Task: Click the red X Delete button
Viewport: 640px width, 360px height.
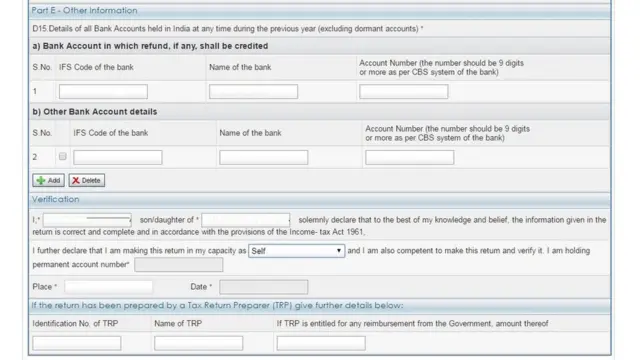Action: 87,180
